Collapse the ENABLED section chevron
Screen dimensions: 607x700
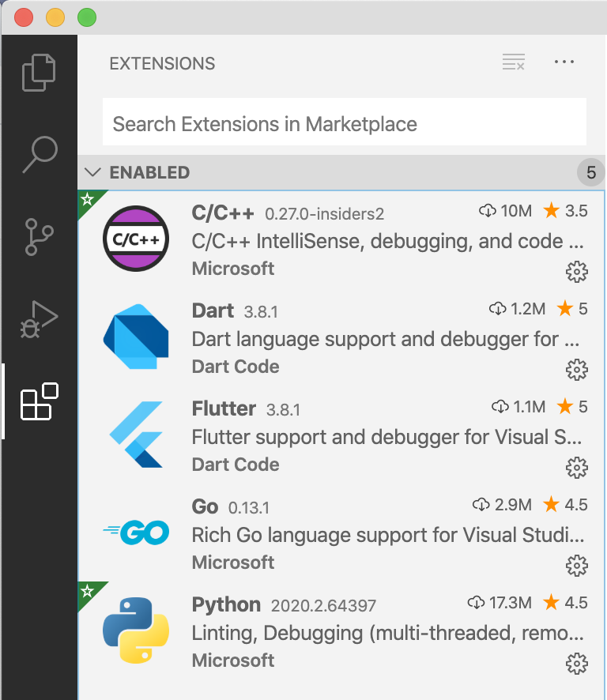(92, 172)
